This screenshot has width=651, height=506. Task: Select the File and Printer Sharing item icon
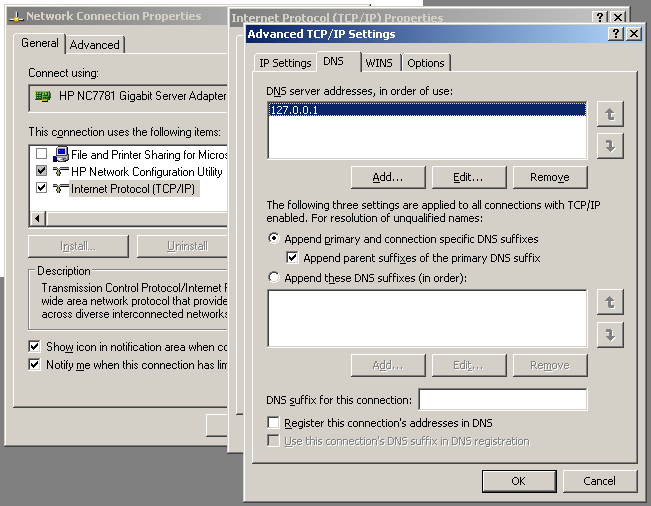pos(61,155)
